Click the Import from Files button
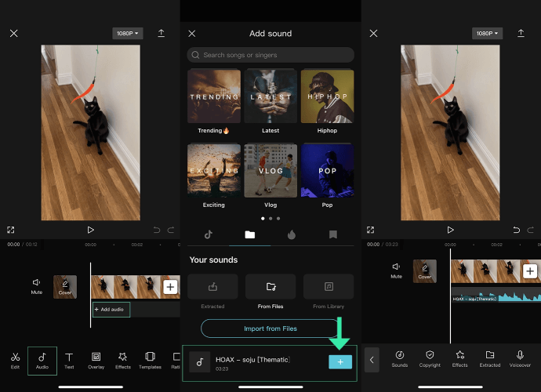 point(270,328)
